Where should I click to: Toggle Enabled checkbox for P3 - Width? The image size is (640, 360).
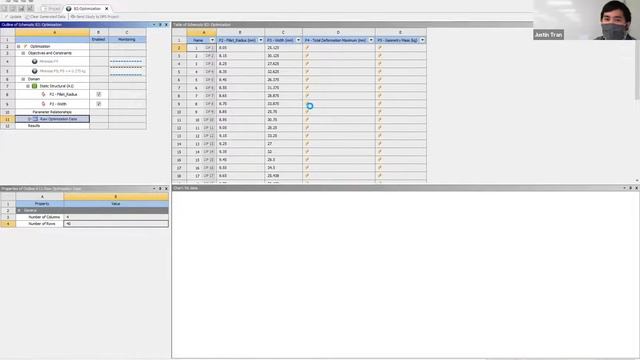click(x=99, y=104)
